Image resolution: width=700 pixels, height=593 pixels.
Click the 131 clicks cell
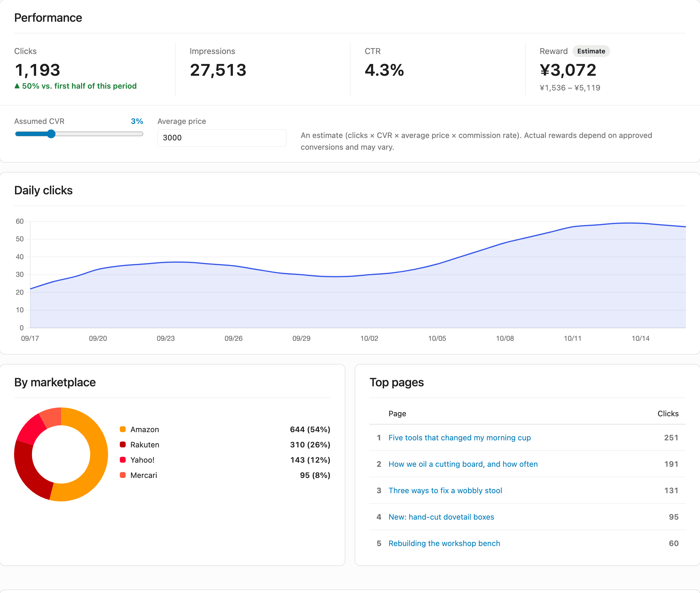[x=671, y=491]
